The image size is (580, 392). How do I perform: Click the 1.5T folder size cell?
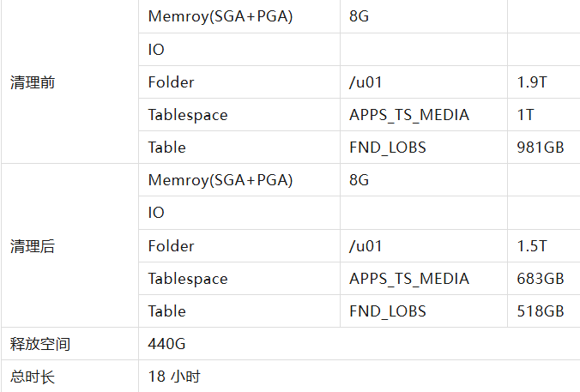[532, 246]
